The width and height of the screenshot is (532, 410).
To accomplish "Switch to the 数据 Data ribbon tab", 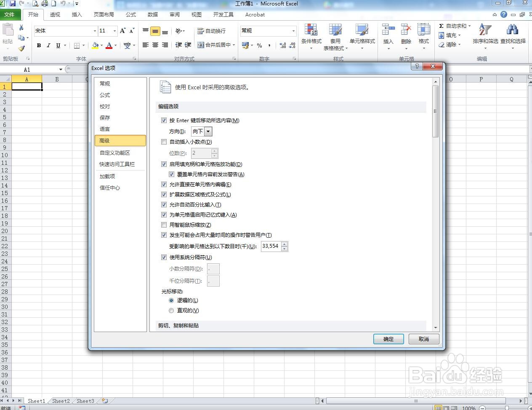I will click(153, 14).
